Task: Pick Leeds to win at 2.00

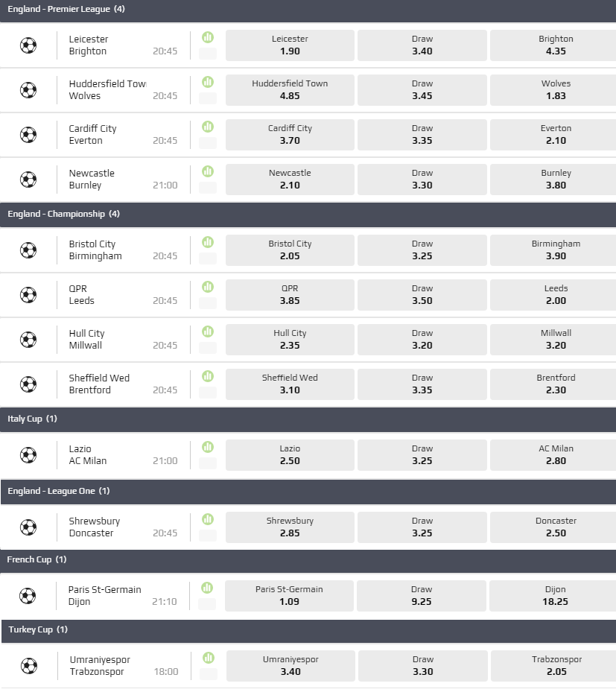Action: coord(555,295)
